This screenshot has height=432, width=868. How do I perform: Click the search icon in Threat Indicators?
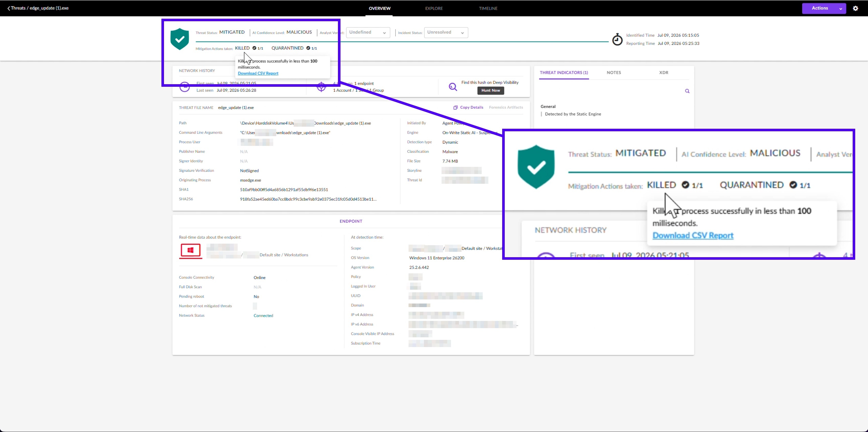pos(687,91)
